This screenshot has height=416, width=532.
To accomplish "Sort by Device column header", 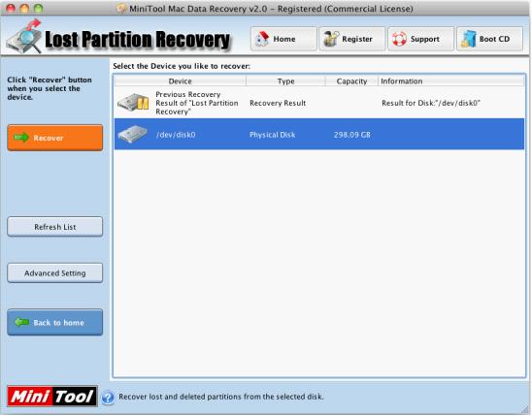I will (x=181, y=81).
